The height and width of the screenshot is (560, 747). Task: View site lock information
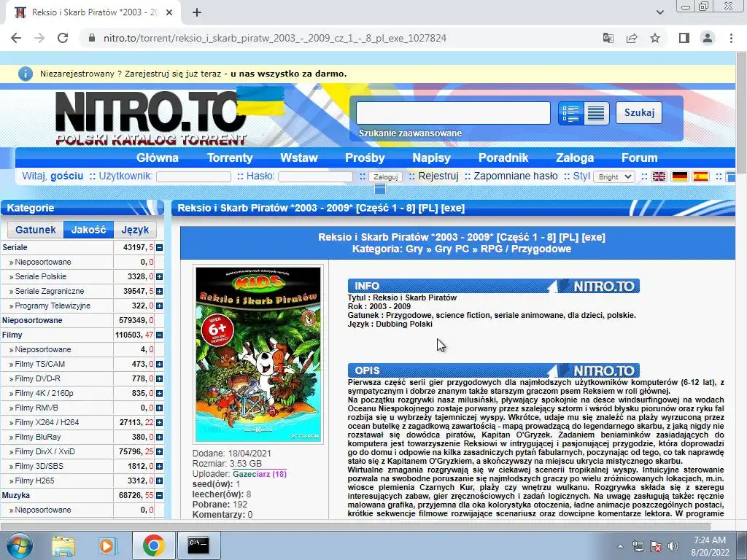[92, 38]
